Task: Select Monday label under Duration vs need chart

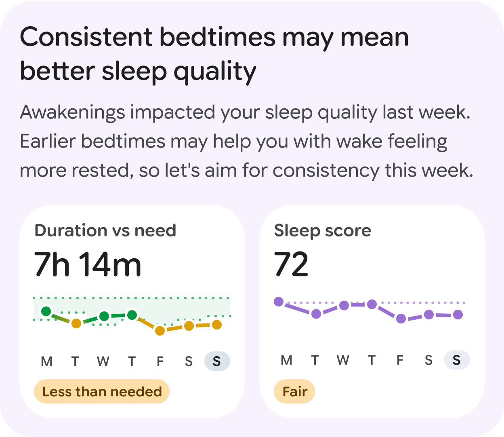Action: point(47,361)
